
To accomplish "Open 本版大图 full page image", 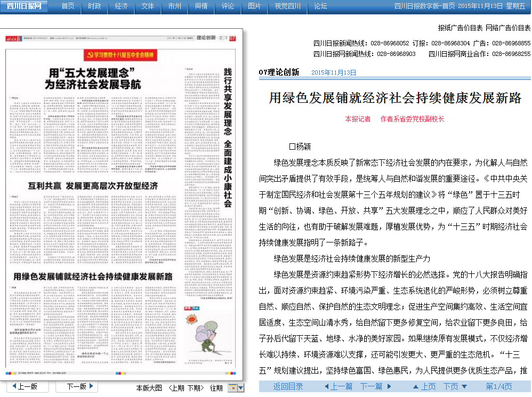I will point(149,388).
